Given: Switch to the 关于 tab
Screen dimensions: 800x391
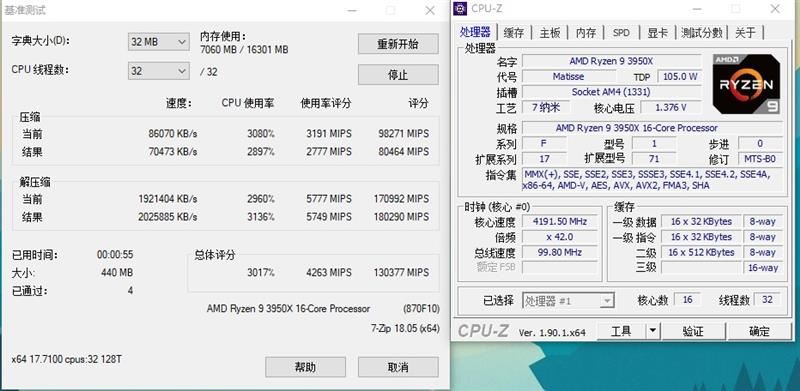Looking at the screenshot, I should [x=745, y=33].
